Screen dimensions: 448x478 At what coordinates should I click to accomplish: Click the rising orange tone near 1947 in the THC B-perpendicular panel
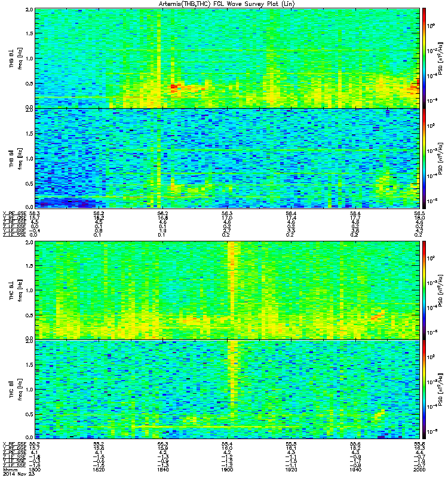(x=378, y=315)
